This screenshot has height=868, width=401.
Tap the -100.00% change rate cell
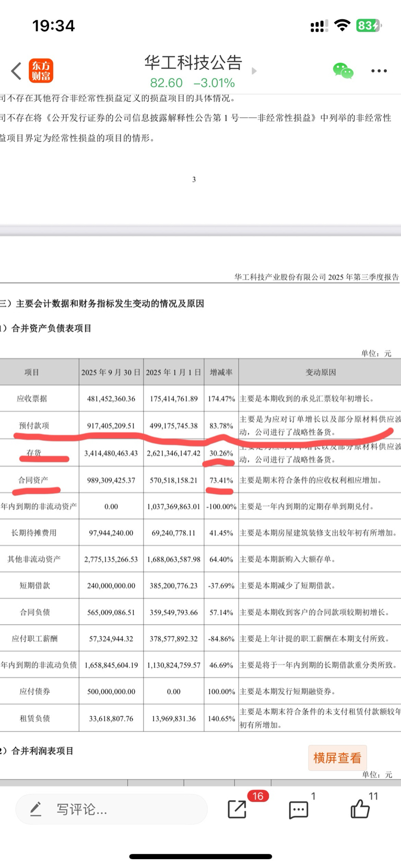point(221,506)
